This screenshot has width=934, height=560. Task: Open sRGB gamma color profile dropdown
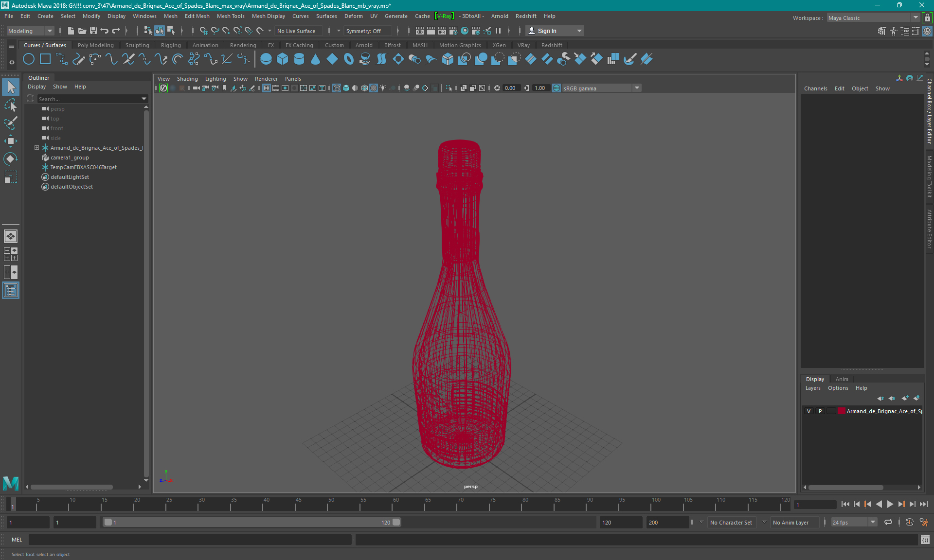636,87
